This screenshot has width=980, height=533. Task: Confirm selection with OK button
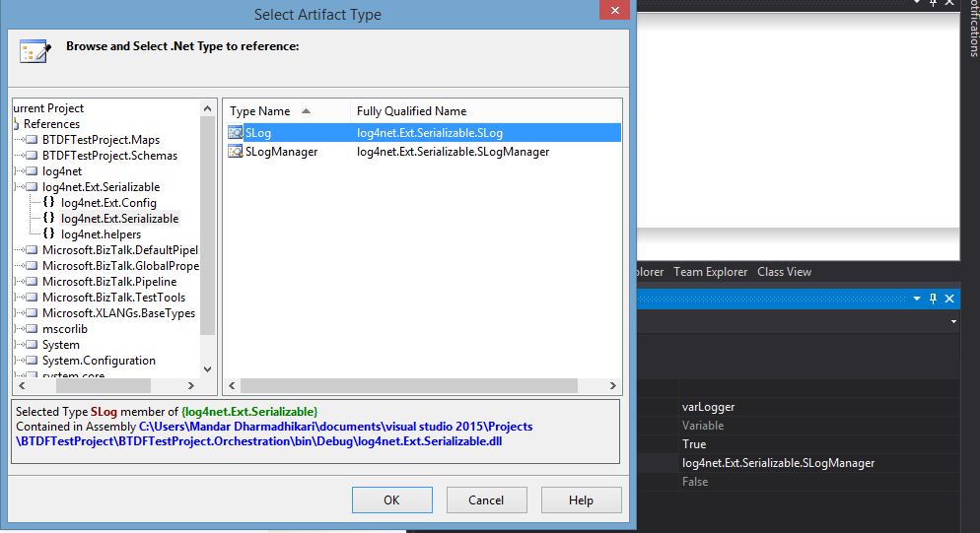[x=391, y=500]
